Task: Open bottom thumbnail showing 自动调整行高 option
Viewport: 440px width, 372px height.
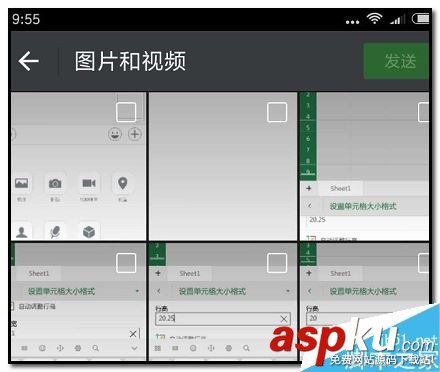Action: (x=79, y=301)
